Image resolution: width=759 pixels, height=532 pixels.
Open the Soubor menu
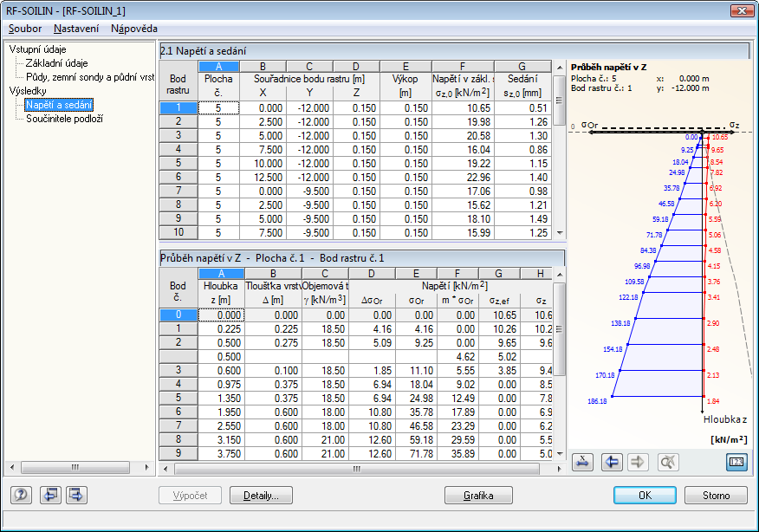(x=25, y=29)
